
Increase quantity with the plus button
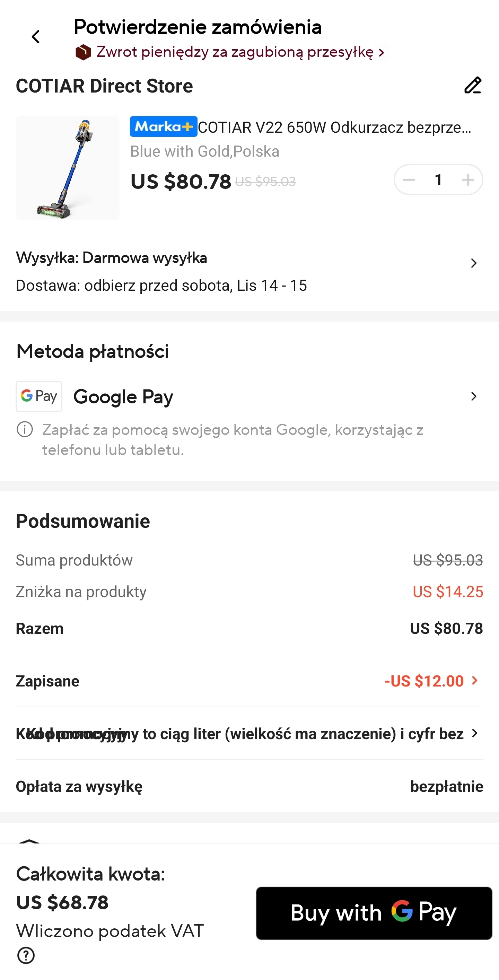(x=468, y=180)
